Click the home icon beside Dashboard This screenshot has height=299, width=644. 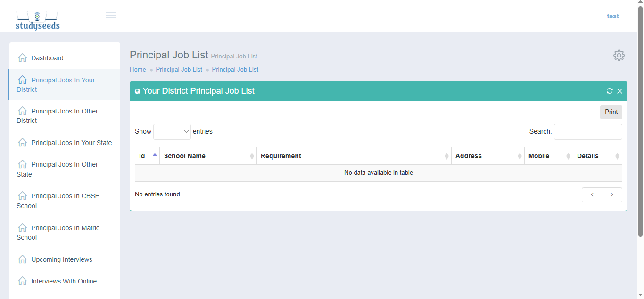point(22,58)
